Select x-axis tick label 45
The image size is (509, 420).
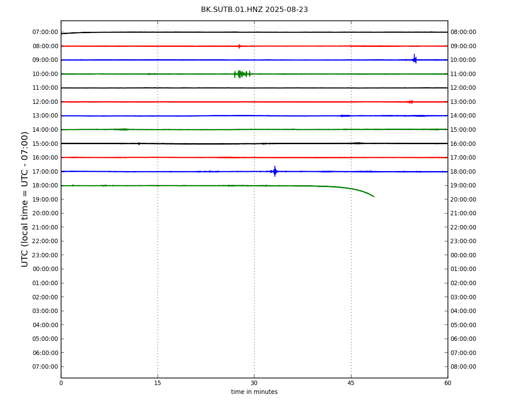[x=351, y=383]
